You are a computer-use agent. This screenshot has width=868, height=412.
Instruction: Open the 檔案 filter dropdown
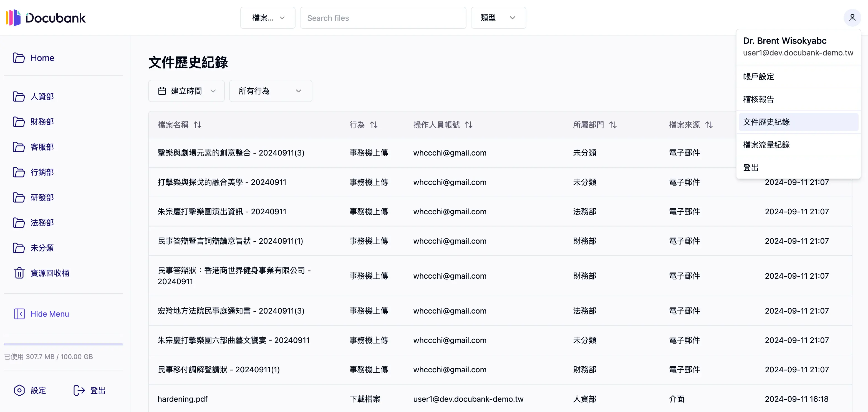click(268, 17)
